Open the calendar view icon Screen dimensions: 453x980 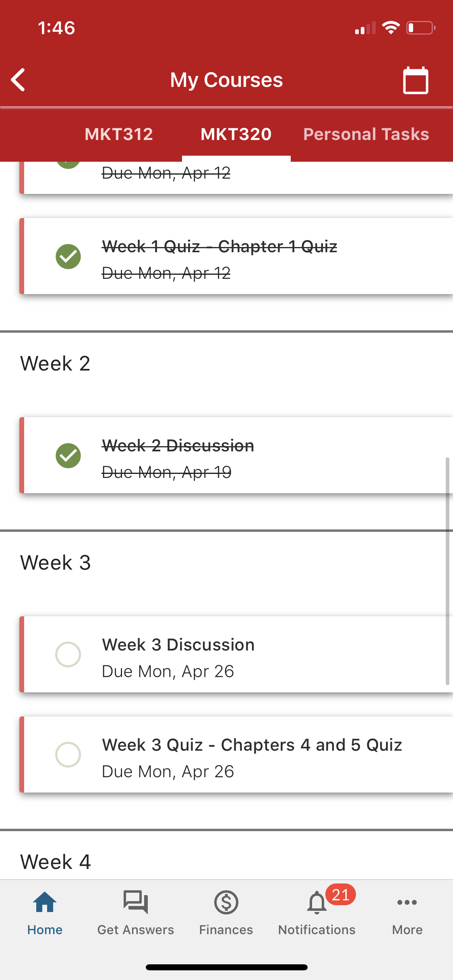click(x=416, y=80)
